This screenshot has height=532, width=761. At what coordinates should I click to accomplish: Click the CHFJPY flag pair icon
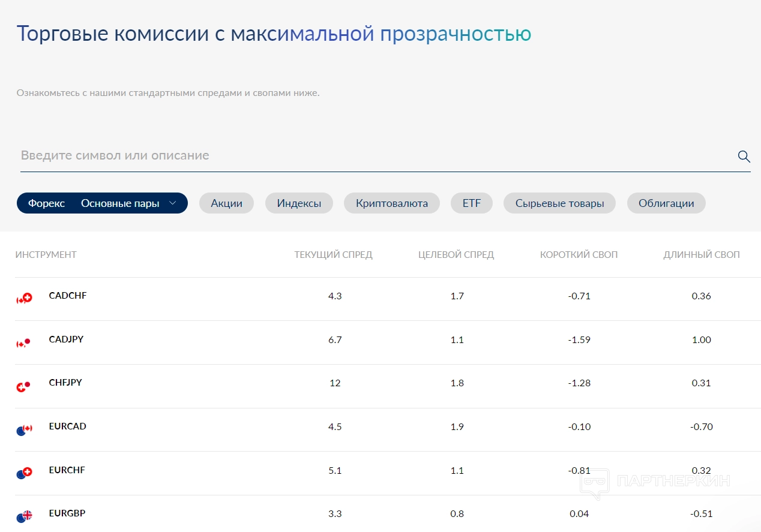click(23, 386)
